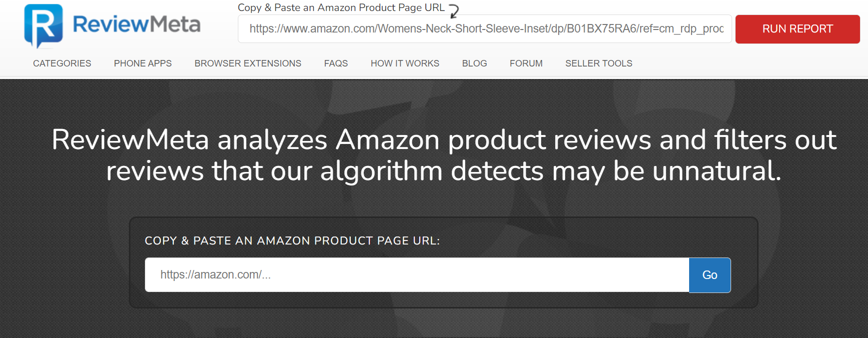Open the BROWSER EXTENSIONS page
Image resolution: width=868 pixels, height=338 pixels.
click(247, 63)
